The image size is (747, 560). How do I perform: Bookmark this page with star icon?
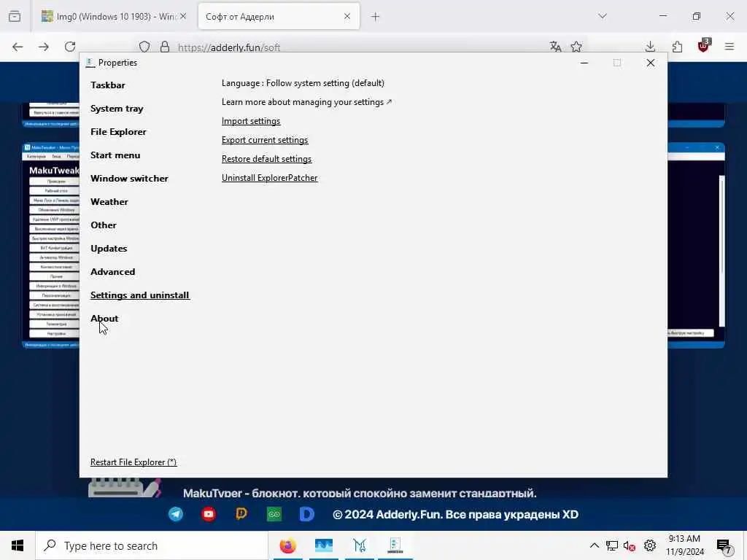[x=576, y=47]
